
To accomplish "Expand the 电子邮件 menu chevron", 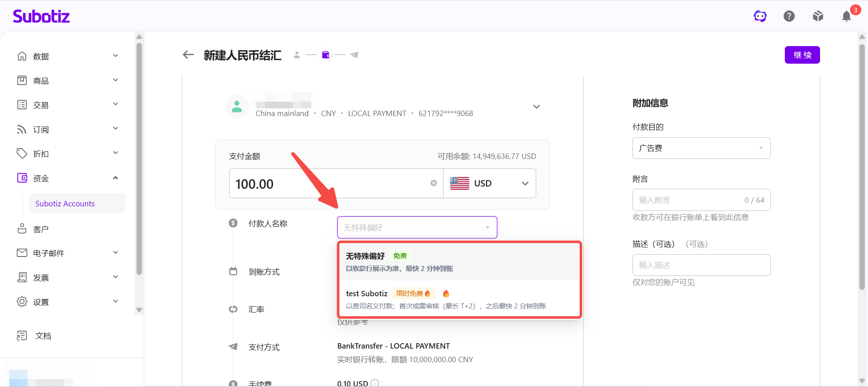I will point(116,253).
